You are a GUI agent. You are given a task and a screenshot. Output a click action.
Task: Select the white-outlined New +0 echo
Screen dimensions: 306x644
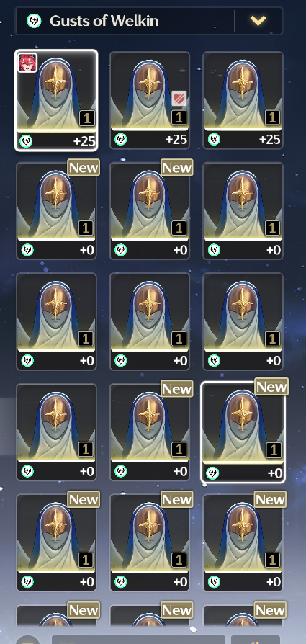(243, 432)
